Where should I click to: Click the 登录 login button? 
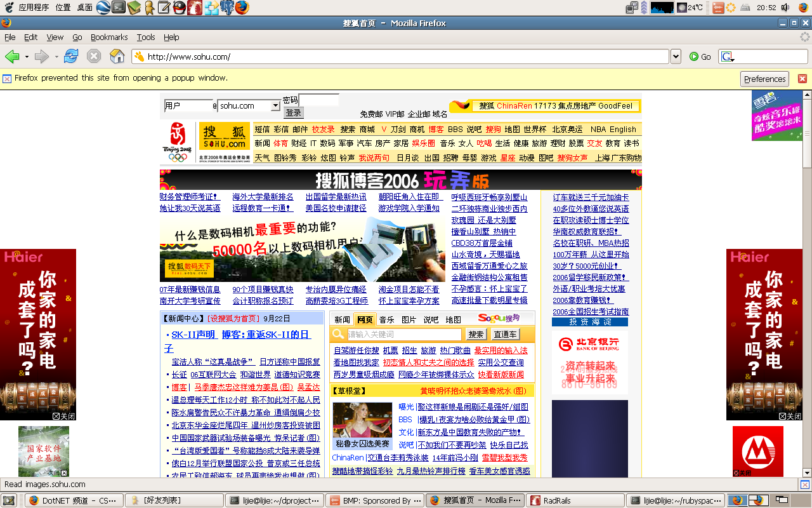click(293, 112)
